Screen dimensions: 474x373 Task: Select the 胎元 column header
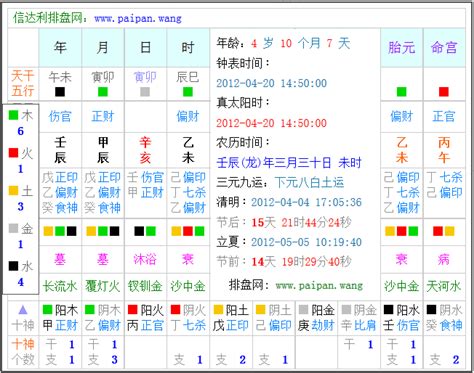coord(401,48)
